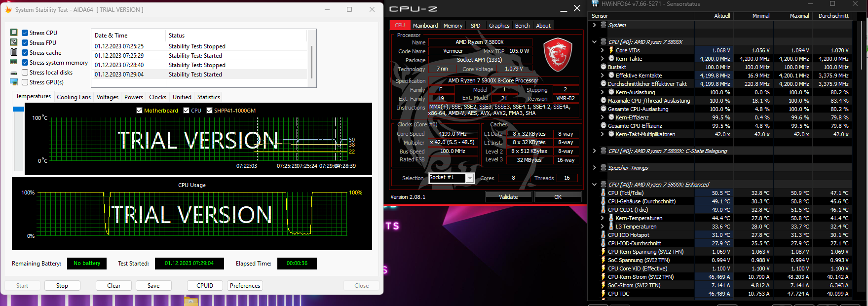Click the Kern-Effizienz clock icon
This screenshot has width=868, height=306.
tap(611, 117)
